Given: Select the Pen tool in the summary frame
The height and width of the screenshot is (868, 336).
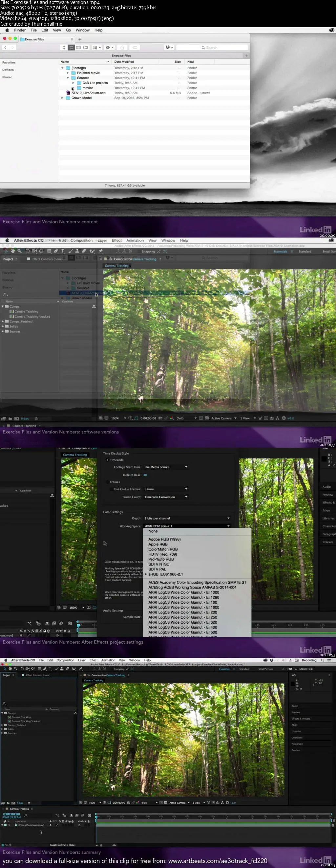Looking at the screenshot, I should click(x=45, y=669).
